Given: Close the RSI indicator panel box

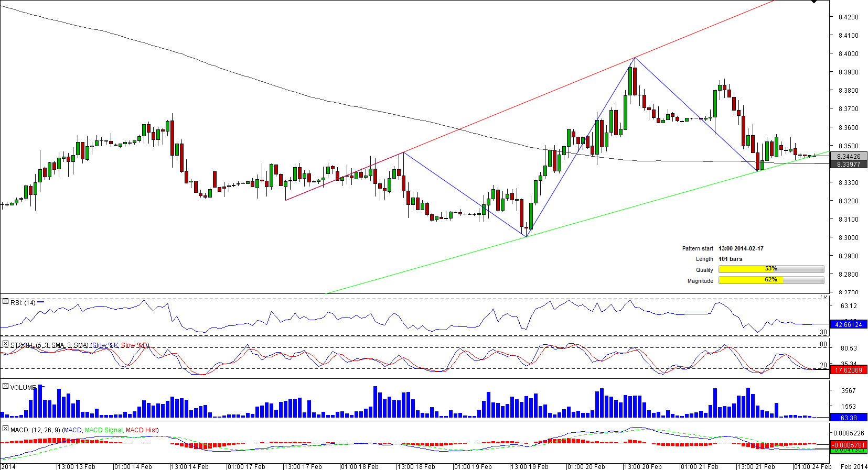Looking at the screenshot, I should pos(5,302).
